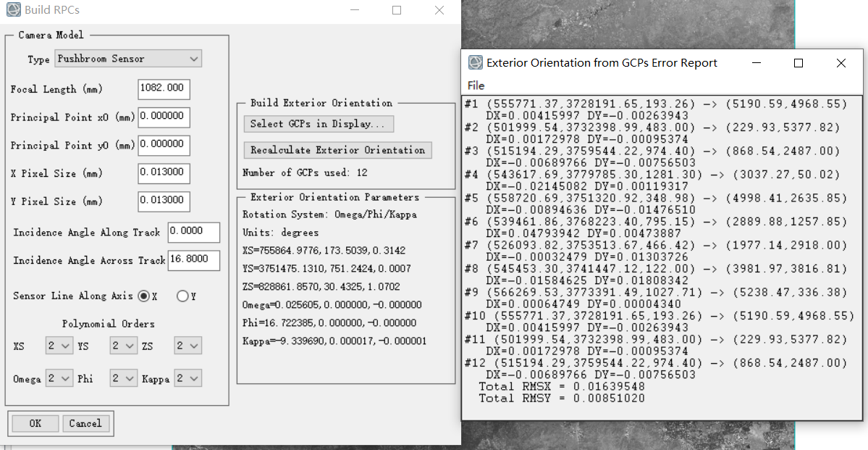Click the Total RMSY value line

(x=562, y=398)
